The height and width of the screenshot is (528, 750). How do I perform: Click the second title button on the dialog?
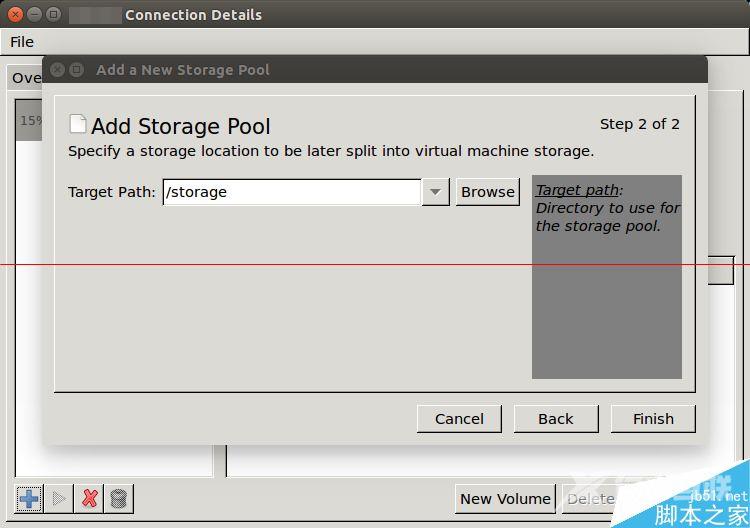[77, 70]
